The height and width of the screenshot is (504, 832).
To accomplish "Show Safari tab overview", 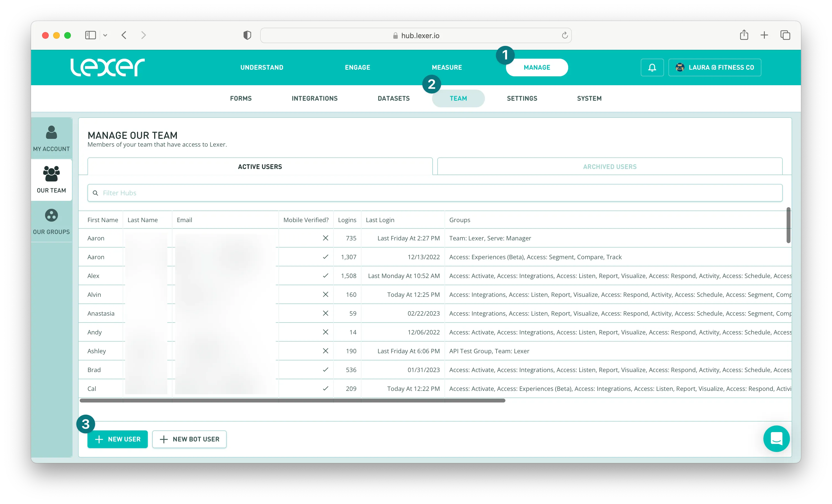I will coord(785,35).
